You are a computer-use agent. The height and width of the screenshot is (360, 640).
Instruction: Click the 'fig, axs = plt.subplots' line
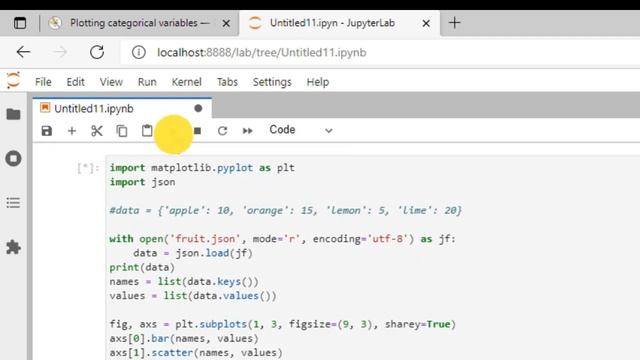point(282,324)
